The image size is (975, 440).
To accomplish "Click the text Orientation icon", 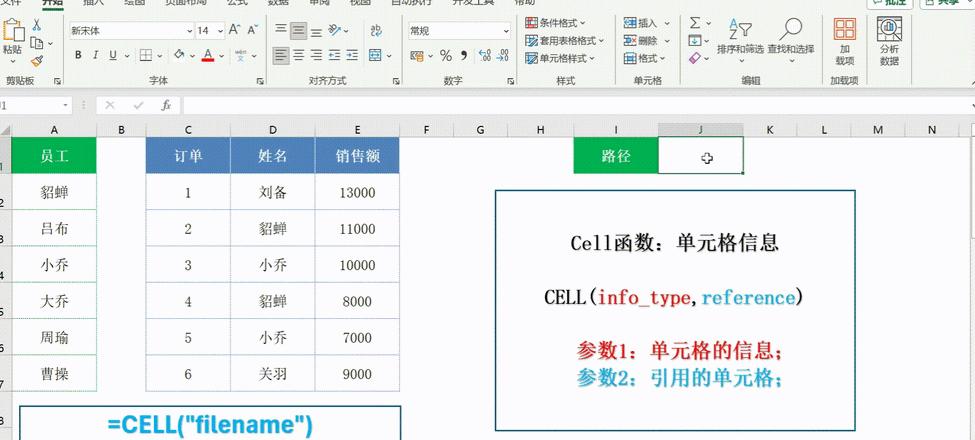I will pyautogui.click(x=335, y=30).
